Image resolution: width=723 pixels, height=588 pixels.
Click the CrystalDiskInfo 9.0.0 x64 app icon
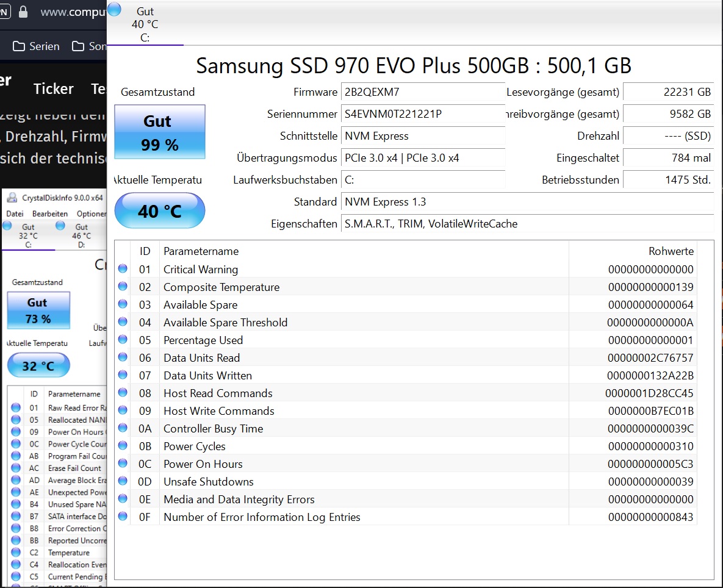tap(12, 198)
